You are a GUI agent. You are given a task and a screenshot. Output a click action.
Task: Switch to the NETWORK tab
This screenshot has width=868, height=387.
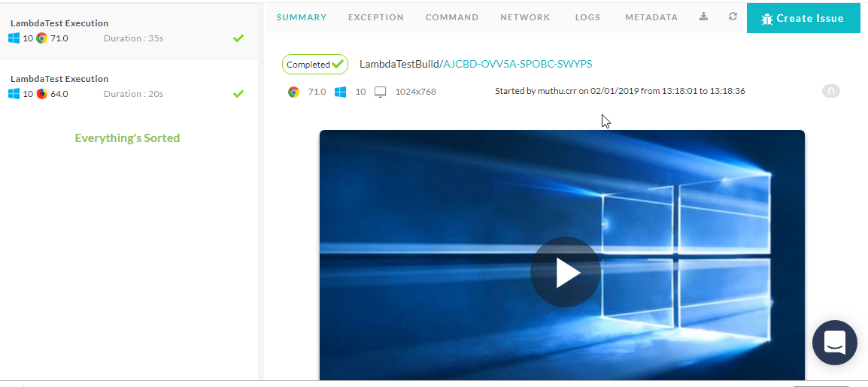click(x=525, y=17)
